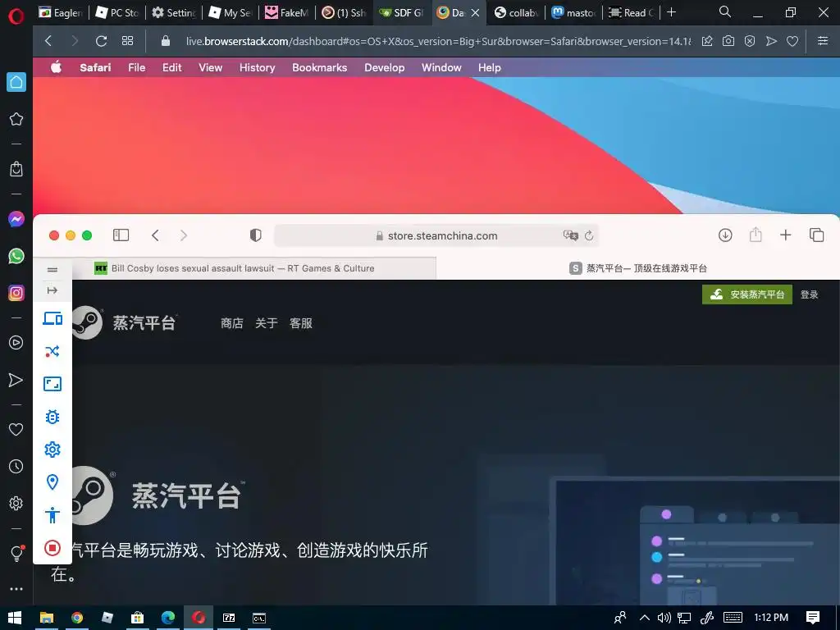Open Windows Start menu
Image resolution: width=840 pixels, height=630 pixels.
[15, 618]
